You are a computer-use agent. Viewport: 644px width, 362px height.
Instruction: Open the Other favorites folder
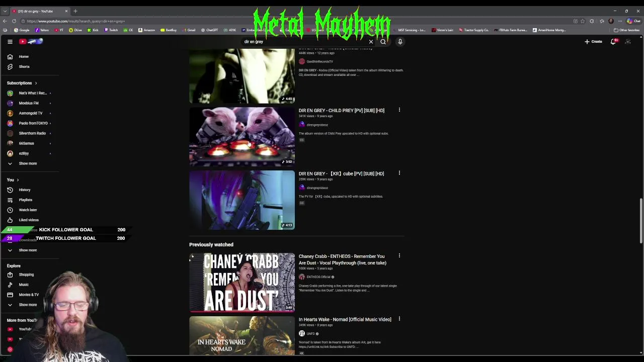coord(626,30)
